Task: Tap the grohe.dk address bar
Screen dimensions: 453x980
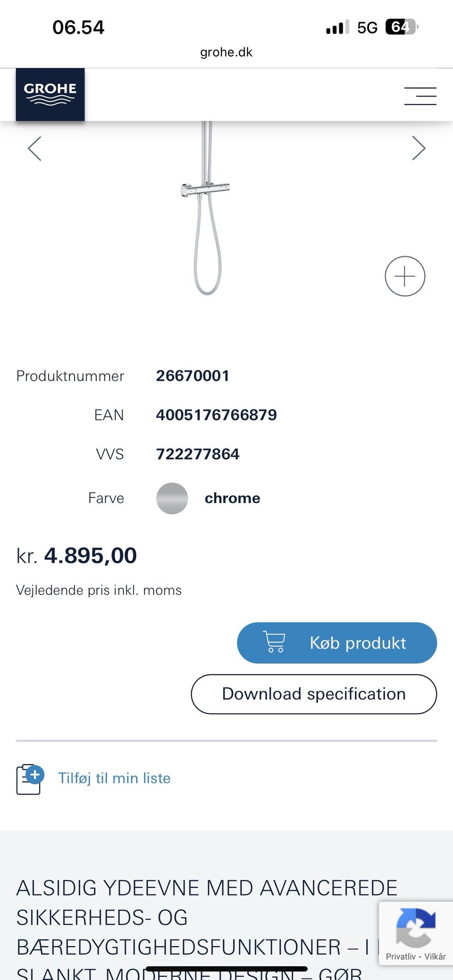Action: [x=226, y=52]
